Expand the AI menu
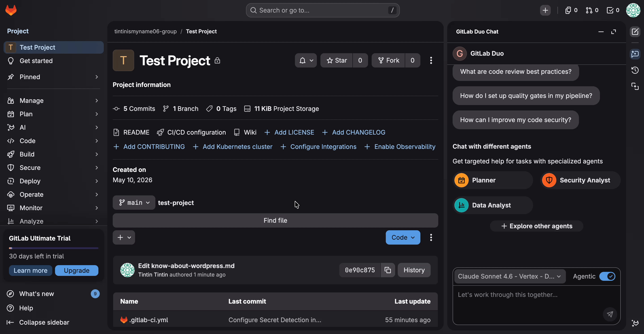This screenshot has height=334, width=644. 53,127
